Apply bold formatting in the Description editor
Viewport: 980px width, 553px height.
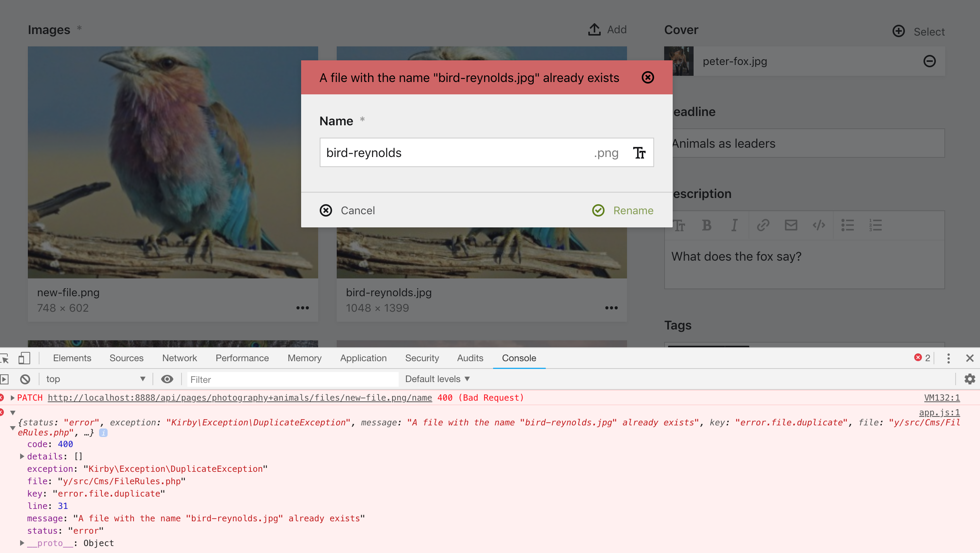point(706,225)
